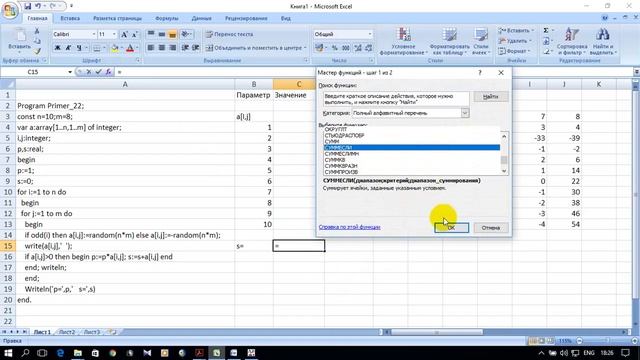Image resolution: width=640 pixels, height=360 pixels.
Task: Click OK in the function wizard
Action: click(451, 228)
